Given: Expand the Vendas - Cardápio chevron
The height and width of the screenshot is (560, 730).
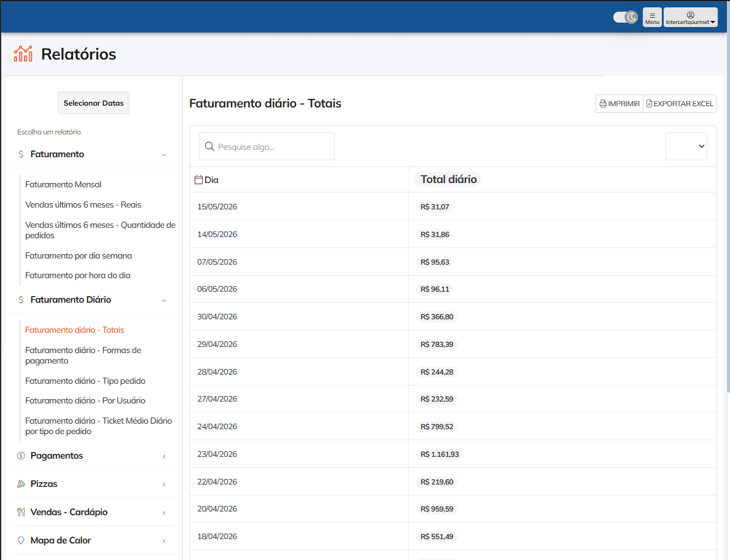Looking at the screenshot, I should tap(164, 513).
